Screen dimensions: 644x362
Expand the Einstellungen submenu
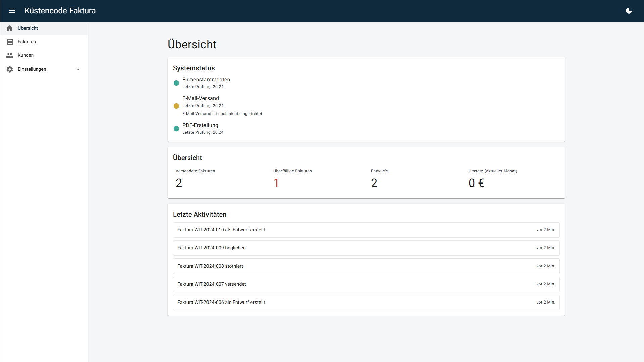78,69
